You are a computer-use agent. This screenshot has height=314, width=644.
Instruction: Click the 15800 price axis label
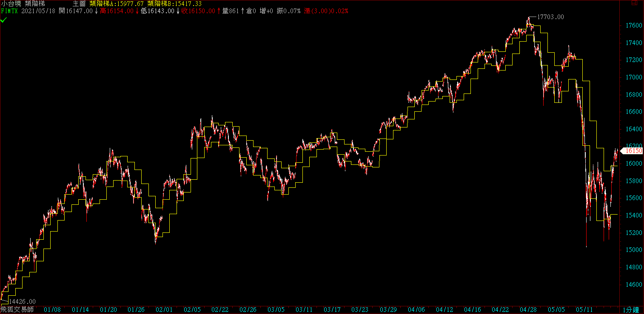(x=633, y=181)
